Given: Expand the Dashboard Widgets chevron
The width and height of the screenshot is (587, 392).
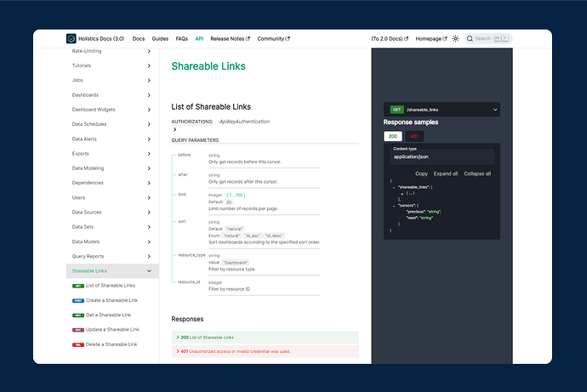Looking at the screenshot, I should coord(149,110).
